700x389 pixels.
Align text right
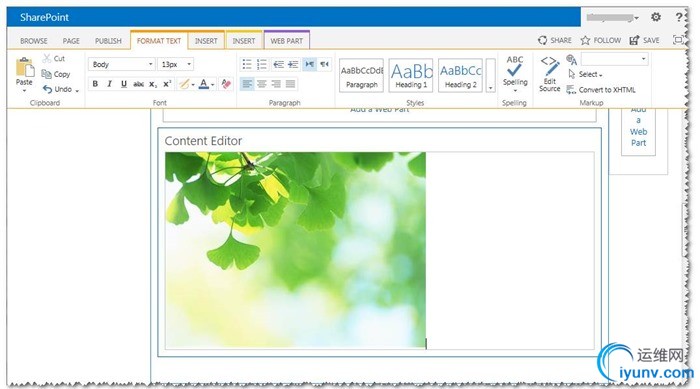coord(276,84)
